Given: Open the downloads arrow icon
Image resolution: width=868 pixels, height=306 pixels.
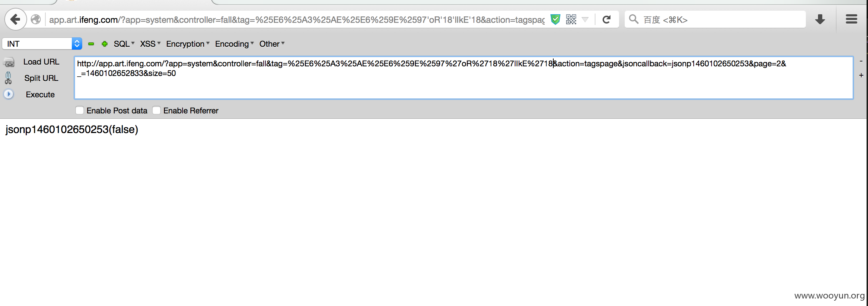Looking at the screenshot, I should pyautogui.click(x=820, y=19).
